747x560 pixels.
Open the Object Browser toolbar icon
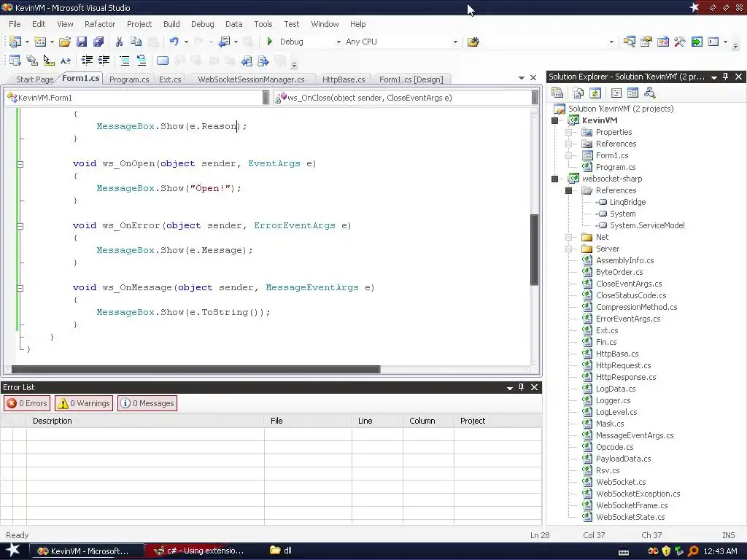click(x=662, y=42)
